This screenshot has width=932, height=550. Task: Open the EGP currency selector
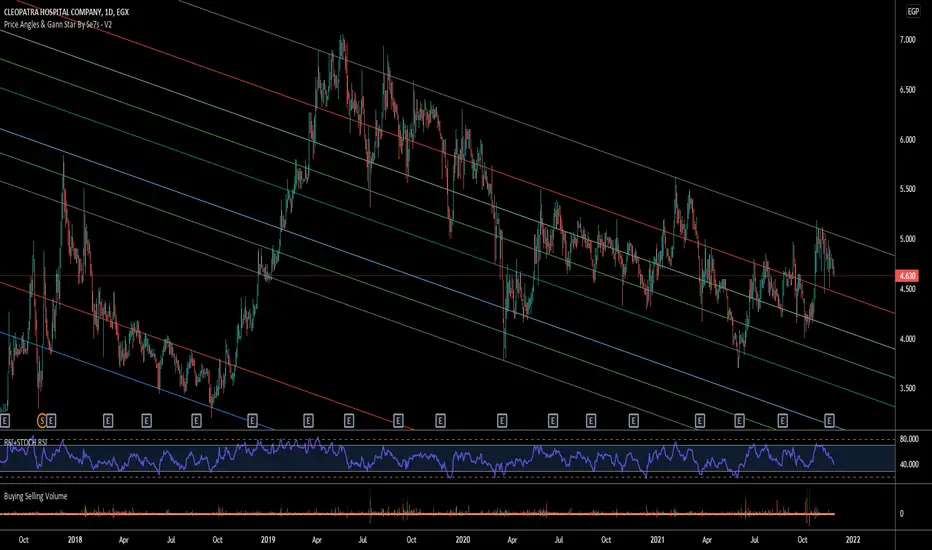point(913,11)
